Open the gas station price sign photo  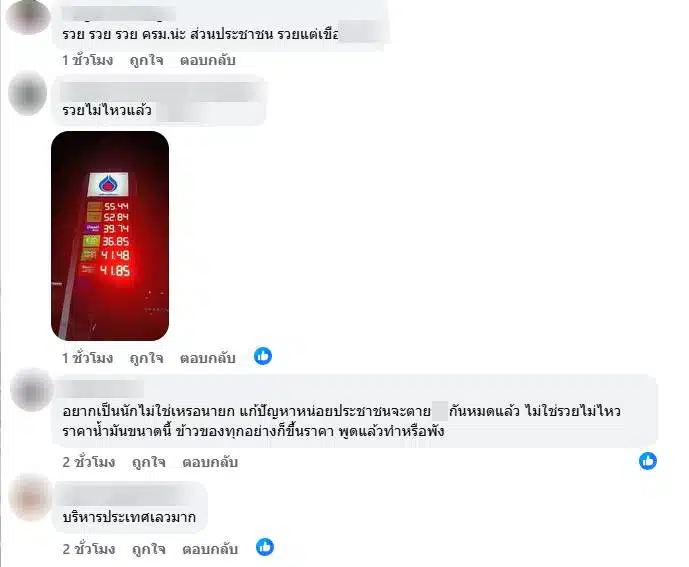[x=110, y=236]
